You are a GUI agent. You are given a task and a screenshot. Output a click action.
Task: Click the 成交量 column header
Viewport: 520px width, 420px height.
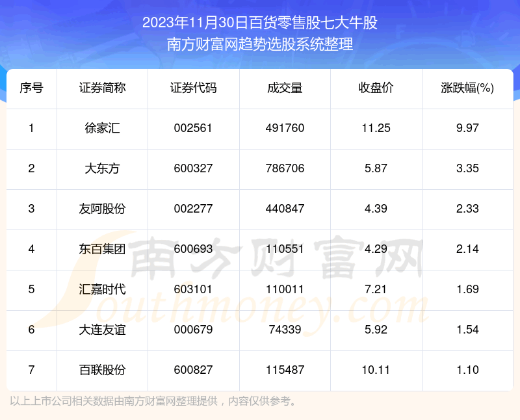pyautogui.click(x=285, y=88)
